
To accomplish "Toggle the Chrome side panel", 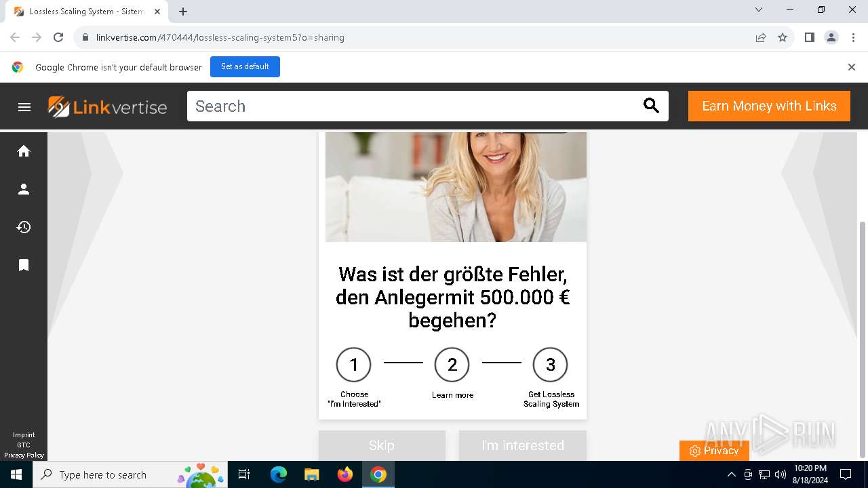I will click(810, 37).
